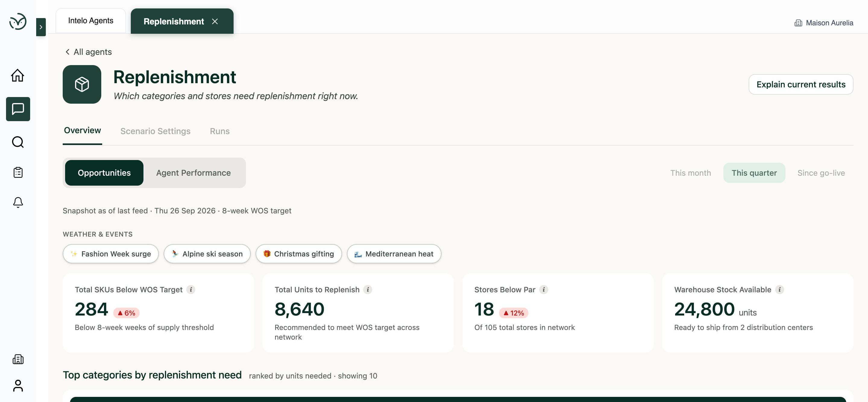
Task: Select the Agent Performance view toggle
Action: 193,173
